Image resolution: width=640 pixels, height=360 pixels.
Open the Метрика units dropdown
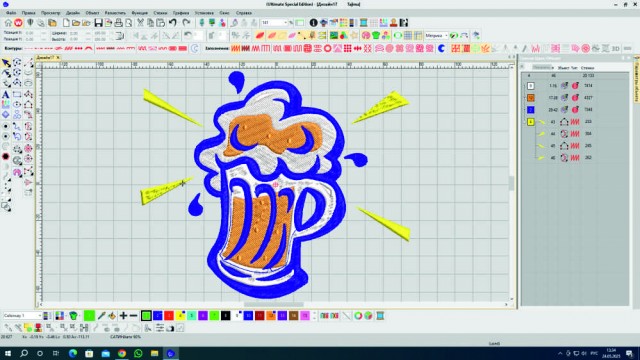pos(436,36)
